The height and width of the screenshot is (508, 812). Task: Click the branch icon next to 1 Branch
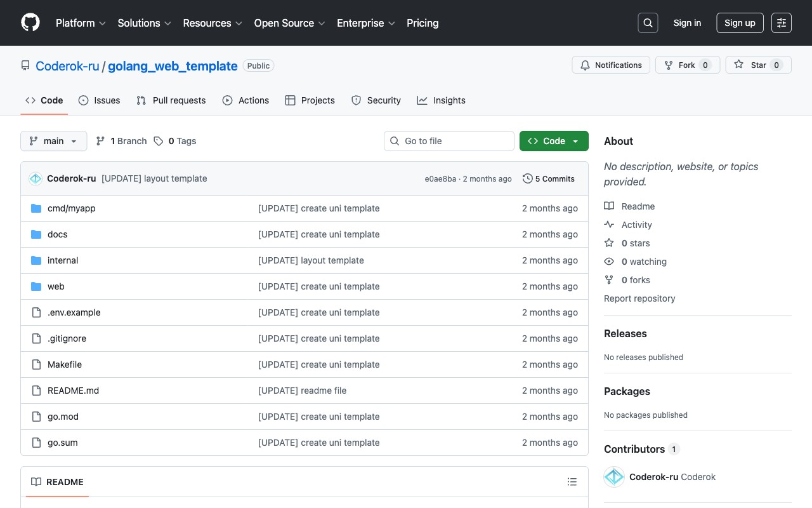click(x=100, y=141)
